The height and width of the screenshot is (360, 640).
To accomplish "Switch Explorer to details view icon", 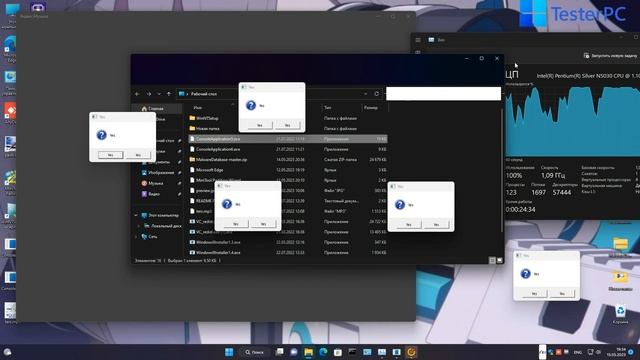I will [492, 260].
